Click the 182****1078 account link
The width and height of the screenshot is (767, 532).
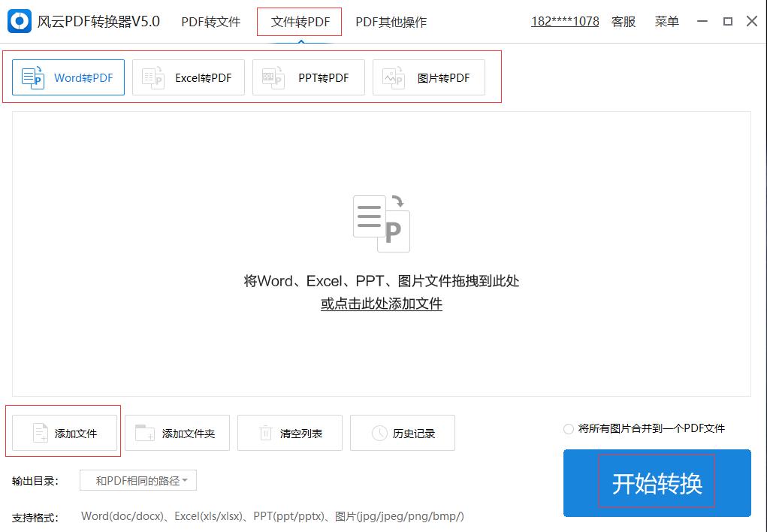pyautogui.click(x=564, y=21)
